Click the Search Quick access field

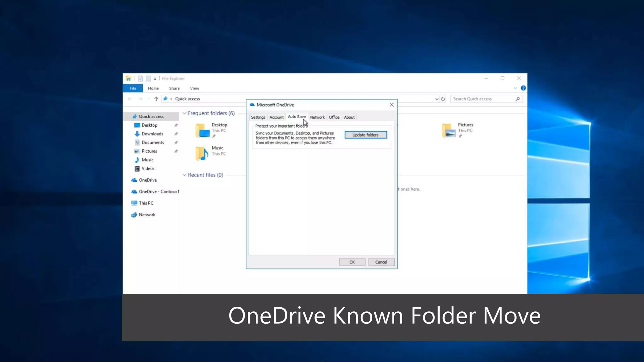click(486, 99)
